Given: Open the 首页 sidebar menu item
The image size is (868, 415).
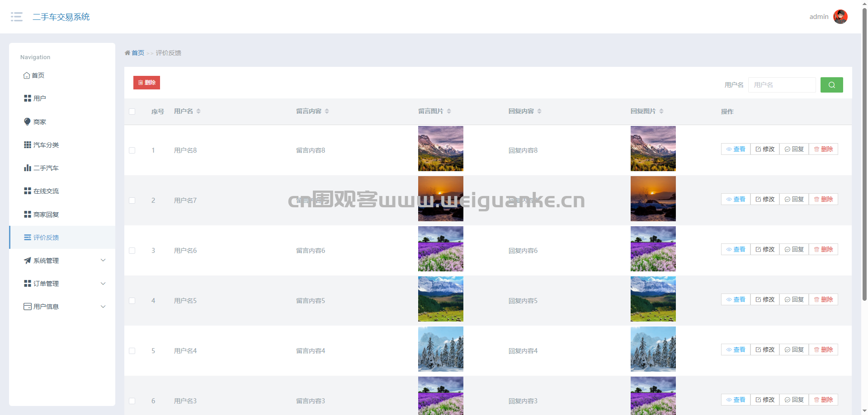Looking at the screenshot, I should pos(62,75).
